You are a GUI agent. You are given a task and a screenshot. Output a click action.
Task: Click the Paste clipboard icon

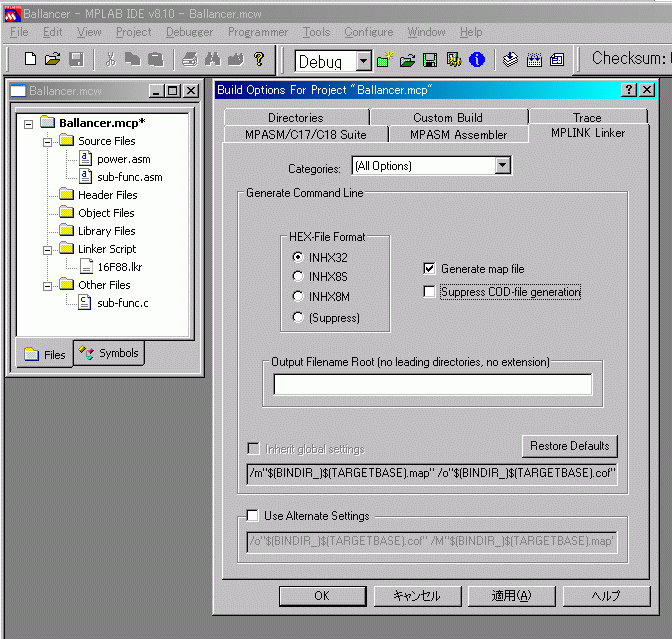coord(156,59)
